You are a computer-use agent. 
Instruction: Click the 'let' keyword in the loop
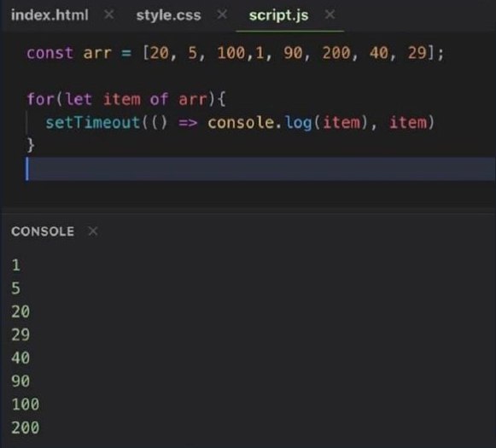[79, 99]
